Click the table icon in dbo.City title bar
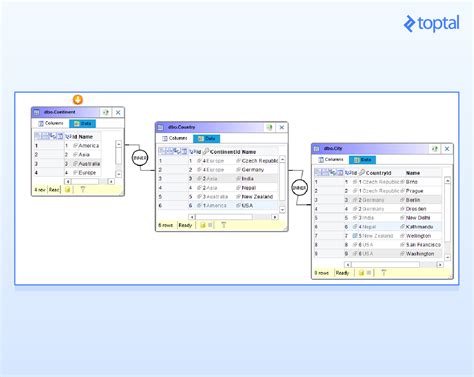This screenshot has height=377, width=474. point(317,149)
